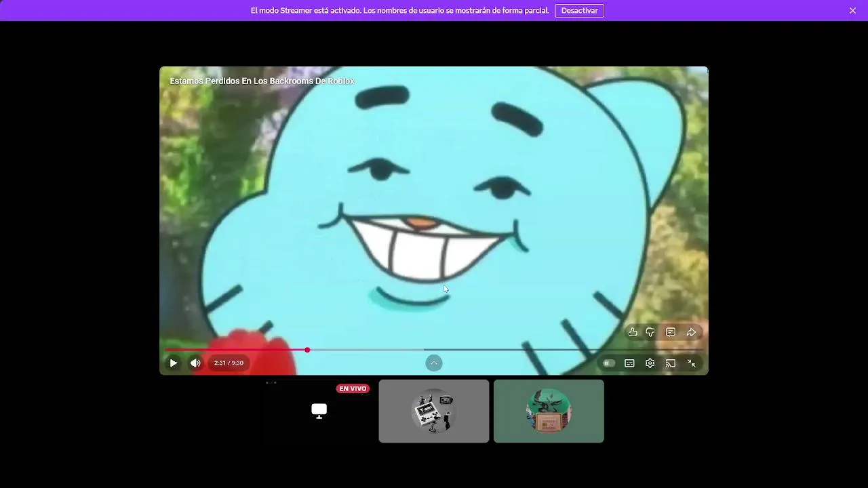Select the participant with the gray game console avatar
Image resolution: width=868 pixels, height=488 pixels.
pyautogui.click(x=434, y=411)
